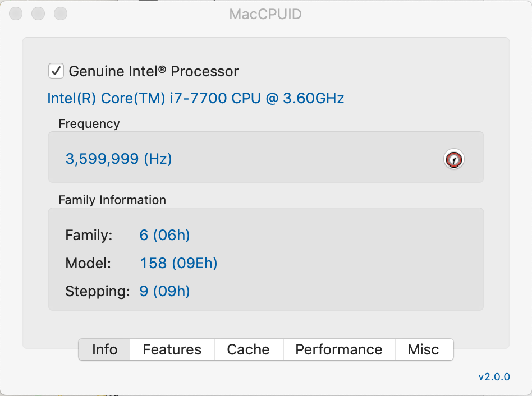Click the Family value 6 (06h)
This screenshot has width=532, height=396.
pyautogui.click(x=164, y=235)
